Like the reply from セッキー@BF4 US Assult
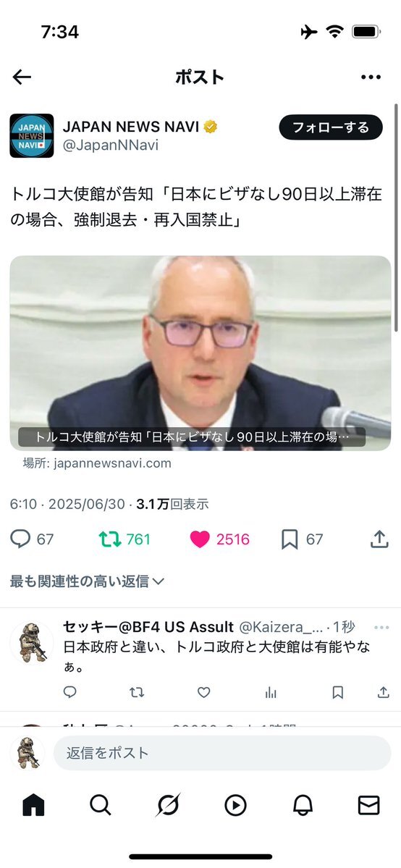The image size is (401, 868). 204,692
